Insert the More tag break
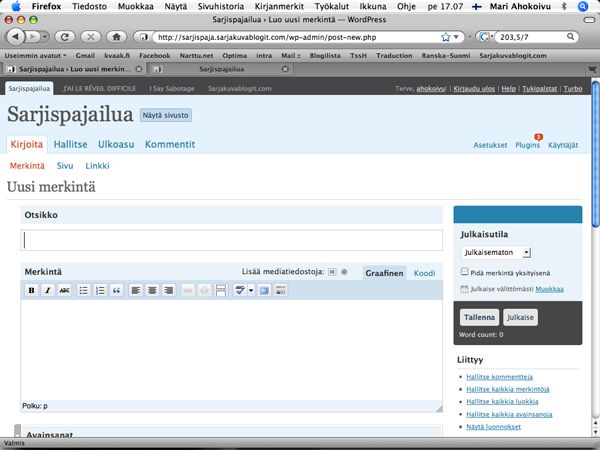Viewport: 600px width, 450px height. (221, 290)
